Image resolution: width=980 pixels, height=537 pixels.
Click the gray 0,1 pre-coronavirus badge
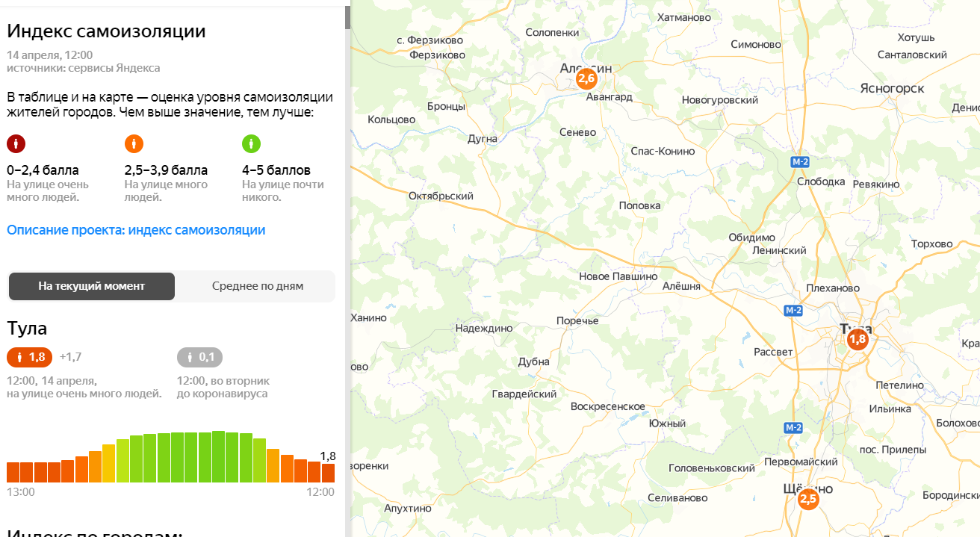pyautogui.click(x=199, y=358)
